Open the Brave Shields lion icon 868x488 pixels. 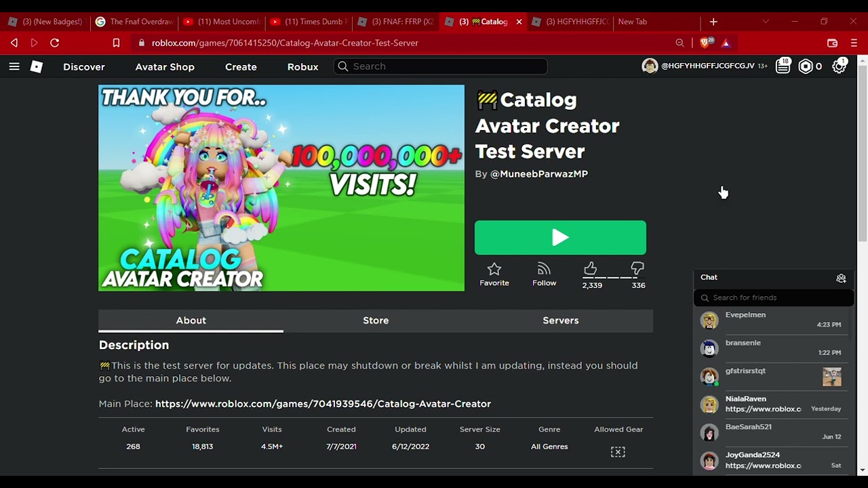pyautogui.click(x=705, y=43)
